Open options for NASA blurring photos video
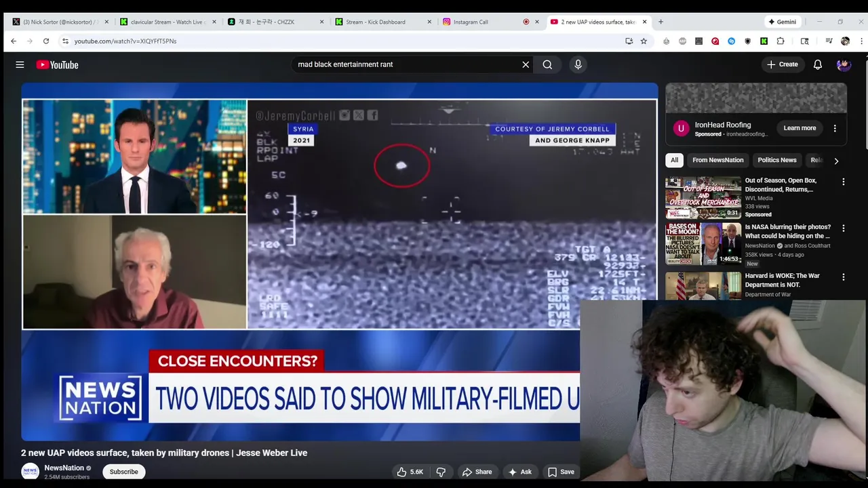This screenshot has height=488, width=868. [844, 228]
